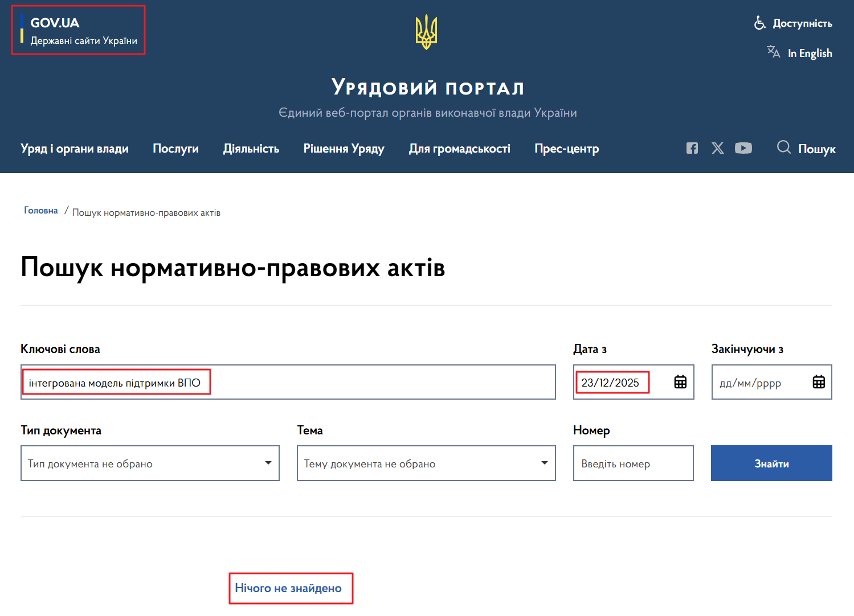Open the 'Діяльність' menu item

[x=251, y=149]
